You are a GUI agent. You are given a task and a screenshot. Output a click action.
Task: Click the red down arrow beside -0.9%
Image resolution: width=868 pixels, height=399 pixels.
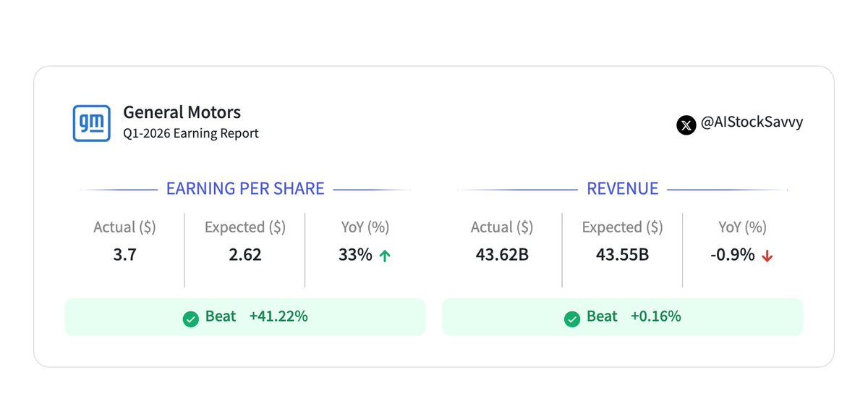(x=767, y=256)
